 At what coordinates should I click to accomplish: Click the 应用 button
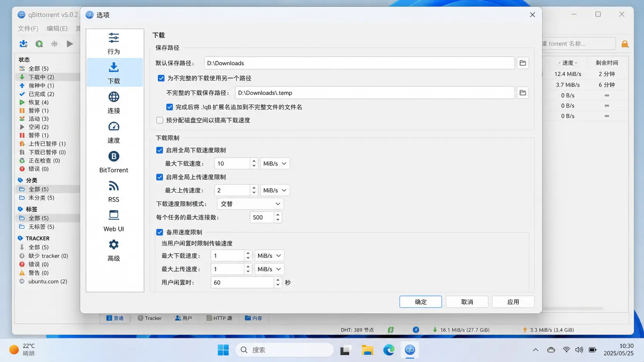513,302
